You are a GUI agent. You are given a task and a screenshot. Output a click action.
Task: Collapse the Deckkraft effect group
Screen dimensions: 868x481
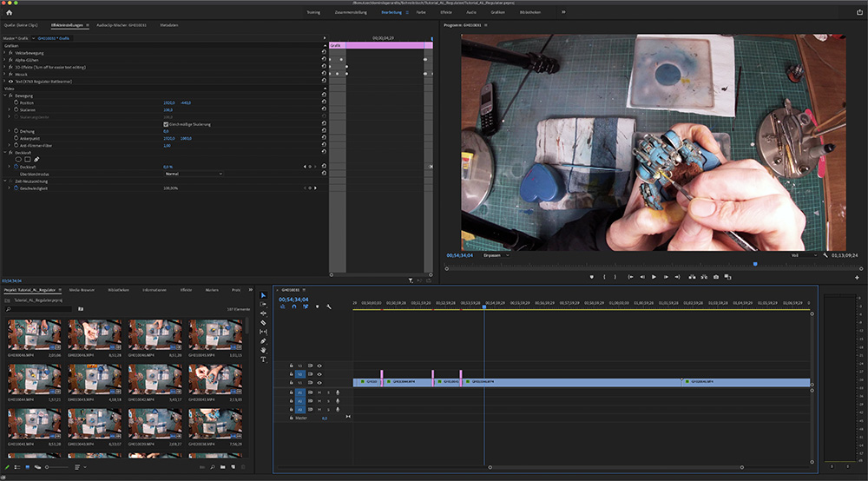click(4, 152)
